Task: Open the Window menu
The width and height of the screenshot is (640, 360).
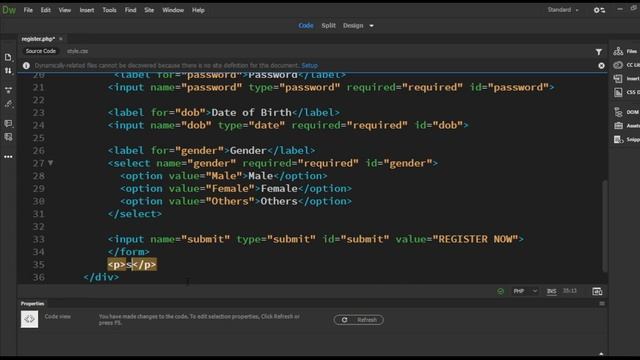Action: pyautogui.click(x=173, y=10)
